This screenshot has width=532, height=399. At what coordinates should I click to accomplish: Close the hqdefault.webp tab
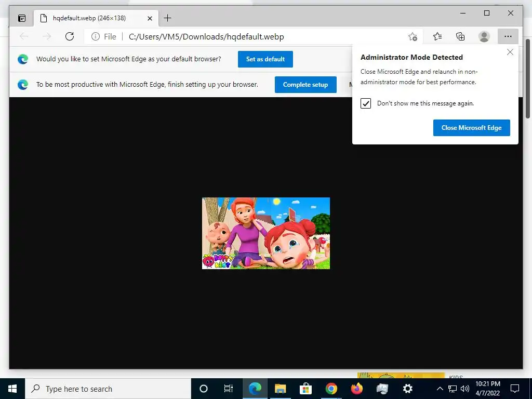coord(150,18)
